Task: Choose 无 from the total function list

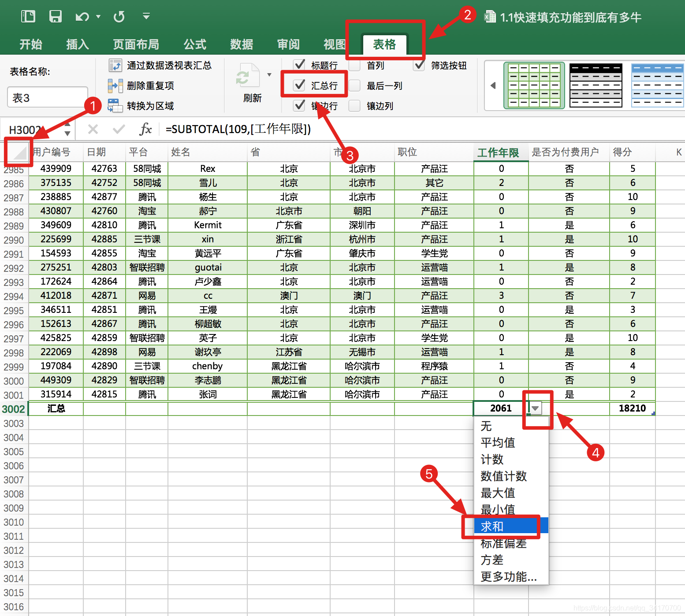Action: pos(511,426)
